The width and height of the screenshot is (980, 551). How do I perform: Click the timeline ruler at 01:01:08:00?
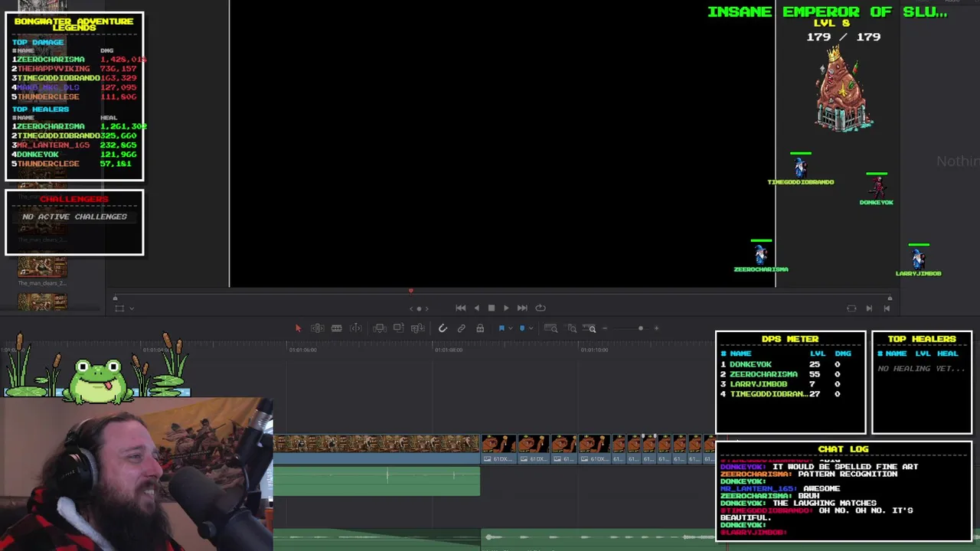pyautogui.click(x=449, y=350)
